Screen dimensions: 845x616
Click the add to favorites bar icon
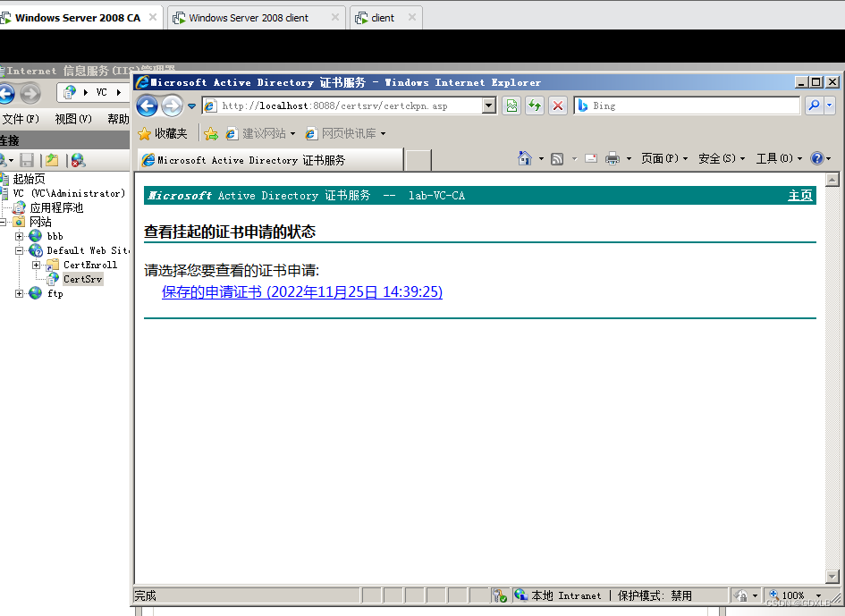click(x=211, y=133)
